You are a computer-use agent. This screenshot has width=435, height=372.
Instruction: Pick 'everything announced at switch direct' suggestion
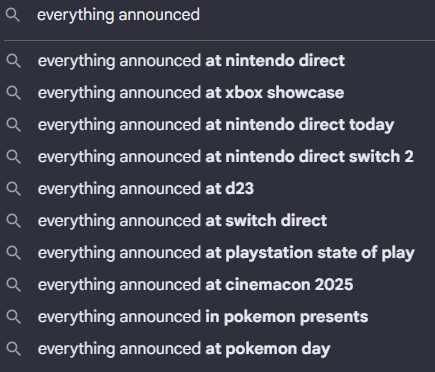(217, 221)
